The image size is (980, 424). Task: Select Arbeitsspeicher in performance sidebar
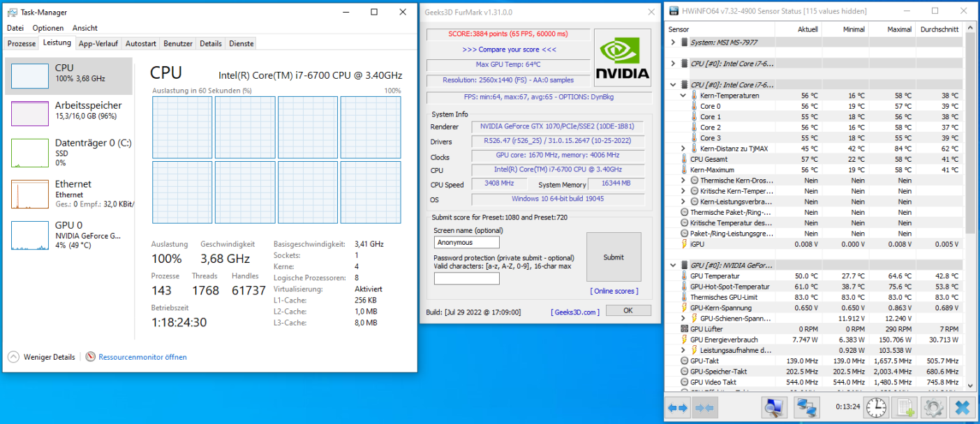68,114
